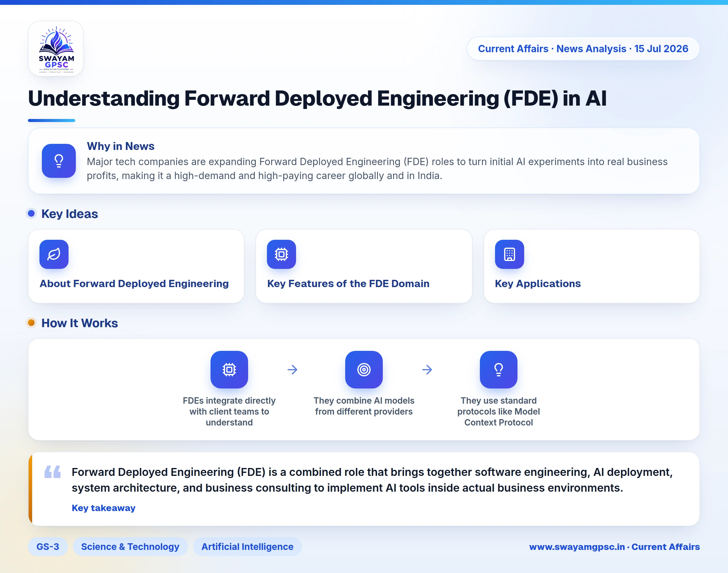
Task: Select the Science & Technology tag
Action: [130, 547]
